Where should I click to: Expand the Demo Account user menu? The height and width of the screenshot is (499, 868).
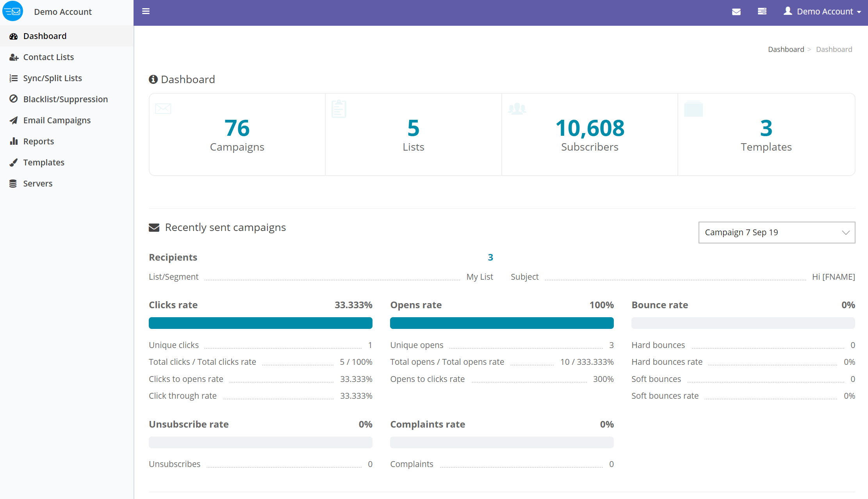tap(822, 12)
